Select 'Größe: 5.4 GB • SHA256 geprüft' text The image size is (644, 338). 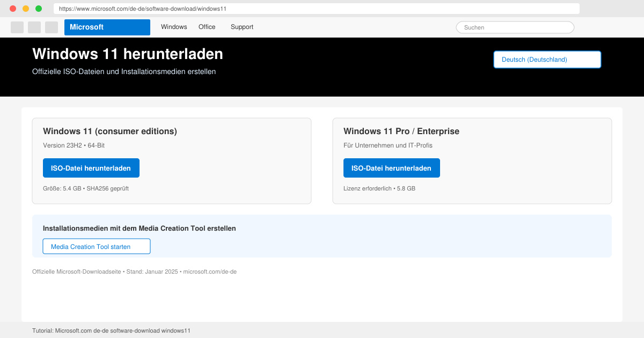click(86, 188)
